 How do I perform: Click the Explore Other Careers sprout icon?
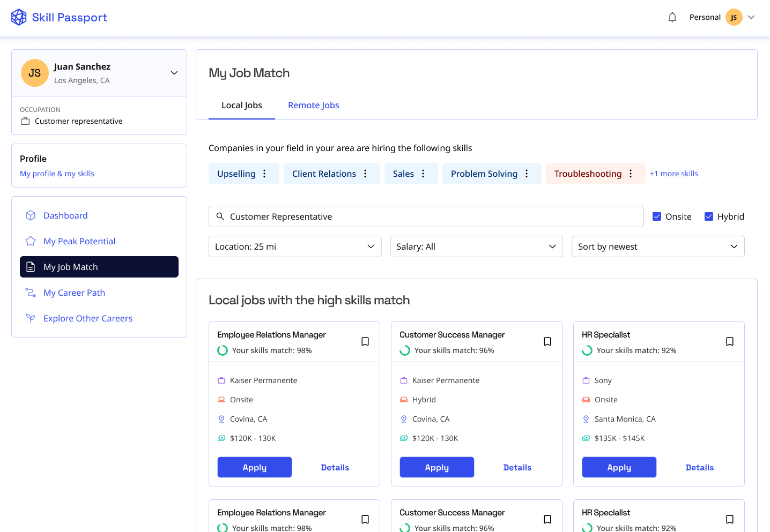click(x=31, y=318)
